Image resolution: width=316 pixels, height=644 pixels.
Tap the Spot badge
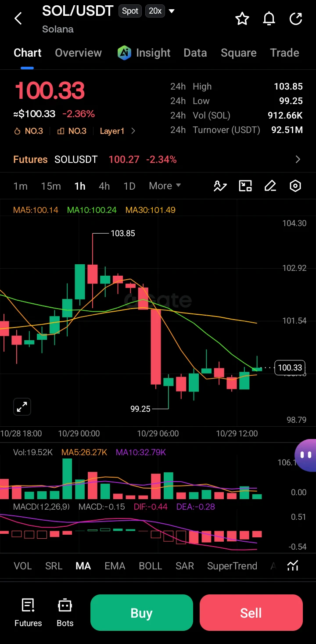click(130, 11)
